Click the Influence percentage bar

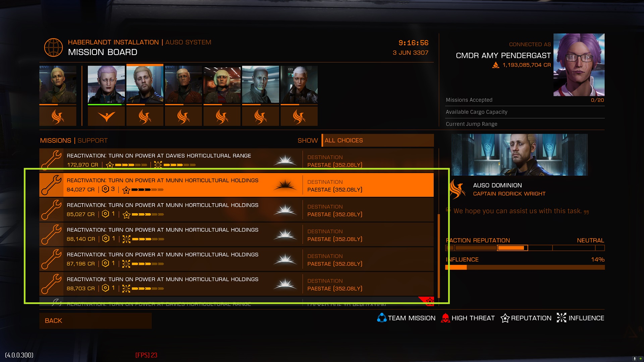525,267
